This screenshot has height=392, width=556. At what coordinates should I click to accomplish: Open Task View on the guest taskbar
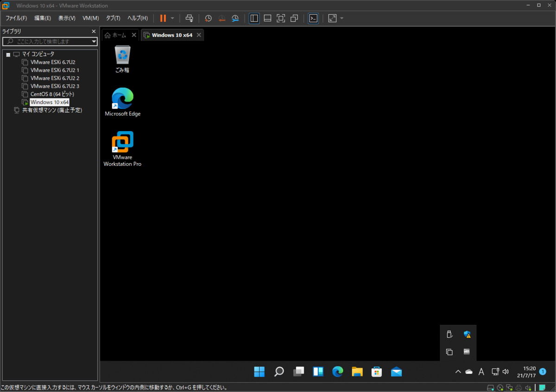tap(298, 372)
